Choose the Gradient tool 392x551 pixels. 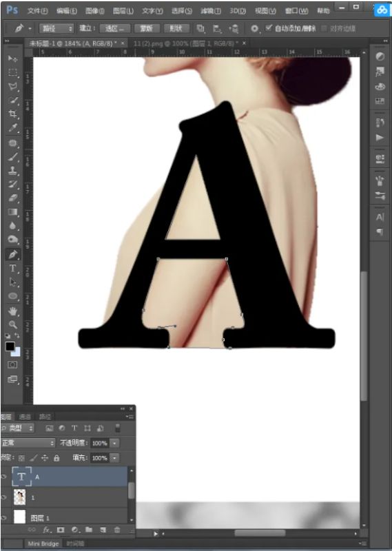pos(12,212)
